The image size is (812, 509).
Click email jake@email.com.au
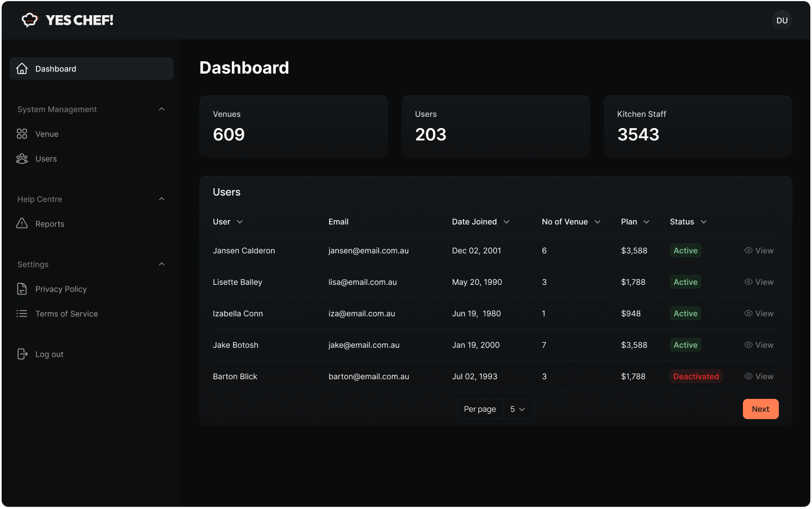364,345
